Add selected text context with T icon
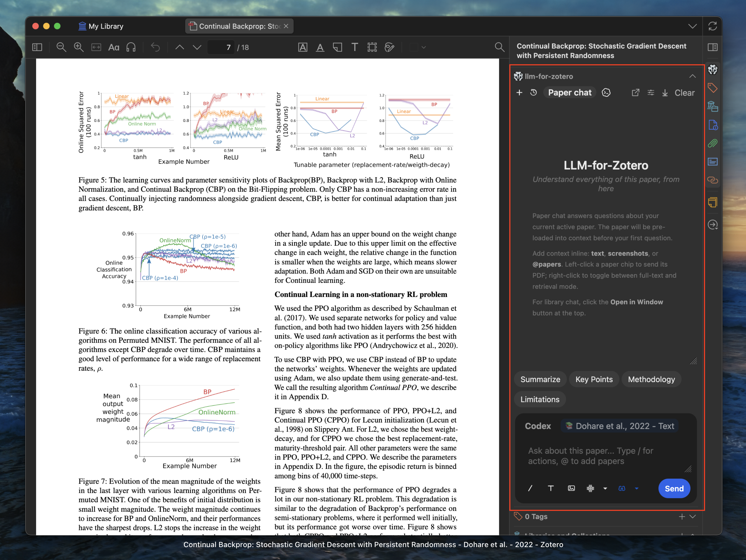Screen dimensions: 746x560 pyautogui.click(x=551, y=488)
